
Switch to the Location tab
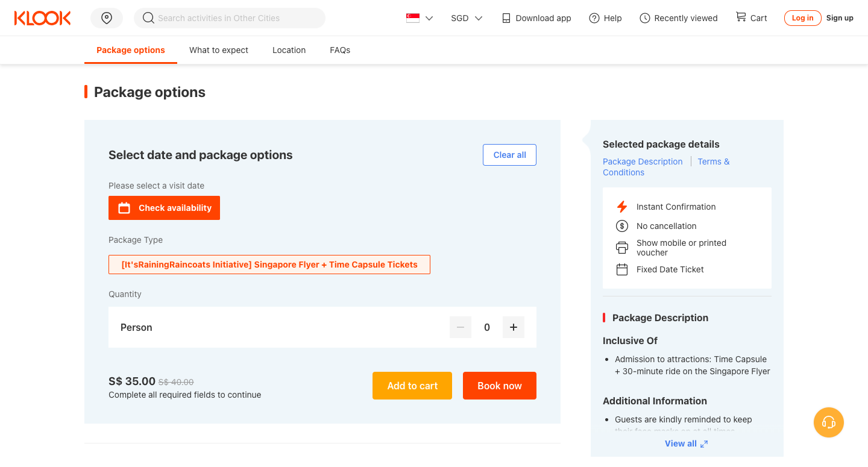coord(289,50)
